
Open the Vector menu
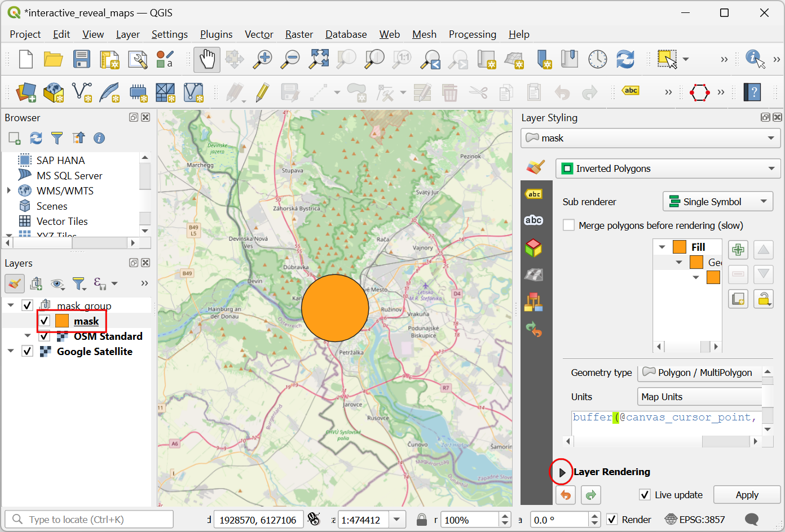259,34
